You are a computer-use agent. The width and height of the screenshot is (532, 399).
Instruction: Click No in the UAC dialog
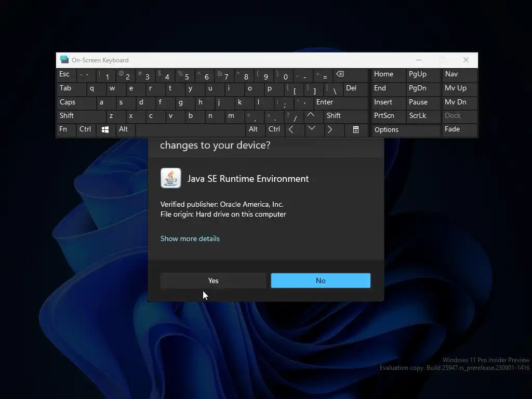[321, 281]
